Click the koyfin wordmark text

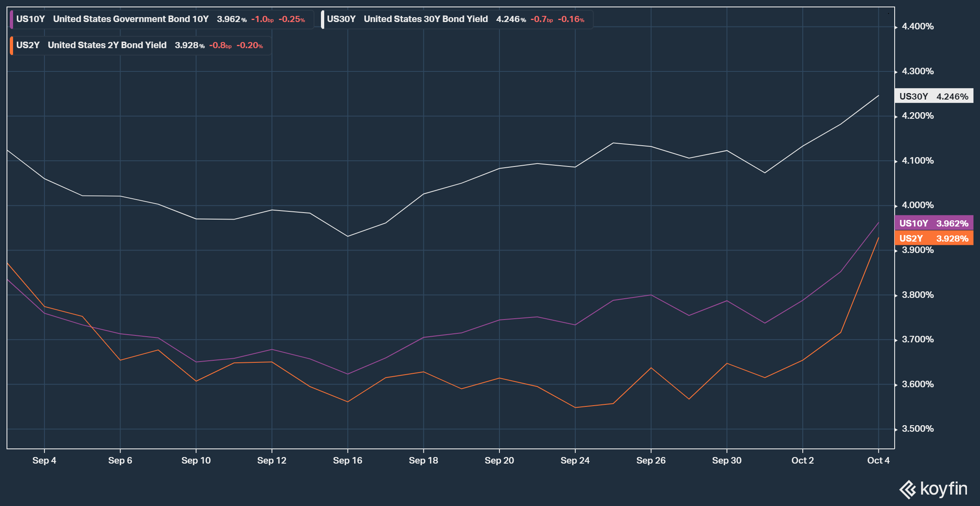tap(944, 489)
